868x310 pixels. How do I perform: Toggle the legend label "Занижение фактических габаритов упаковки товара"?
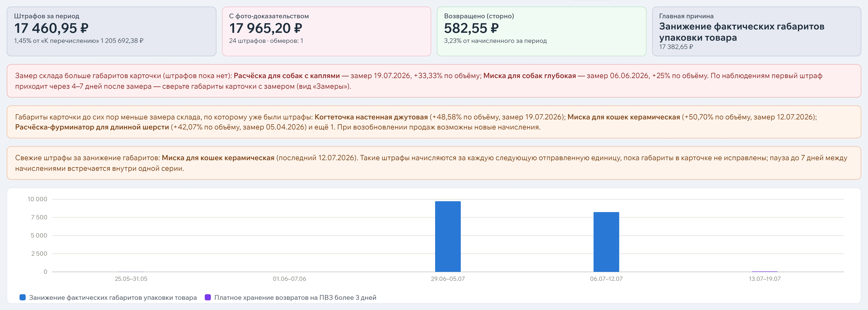click(x=113, y=298)
